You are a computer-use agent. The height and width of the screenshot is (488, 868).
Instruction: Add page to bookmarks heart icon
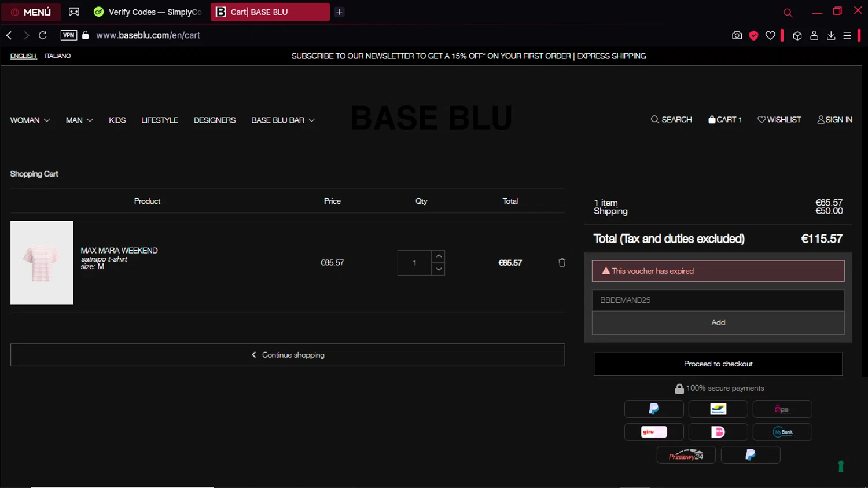click(x=770, y=35)
